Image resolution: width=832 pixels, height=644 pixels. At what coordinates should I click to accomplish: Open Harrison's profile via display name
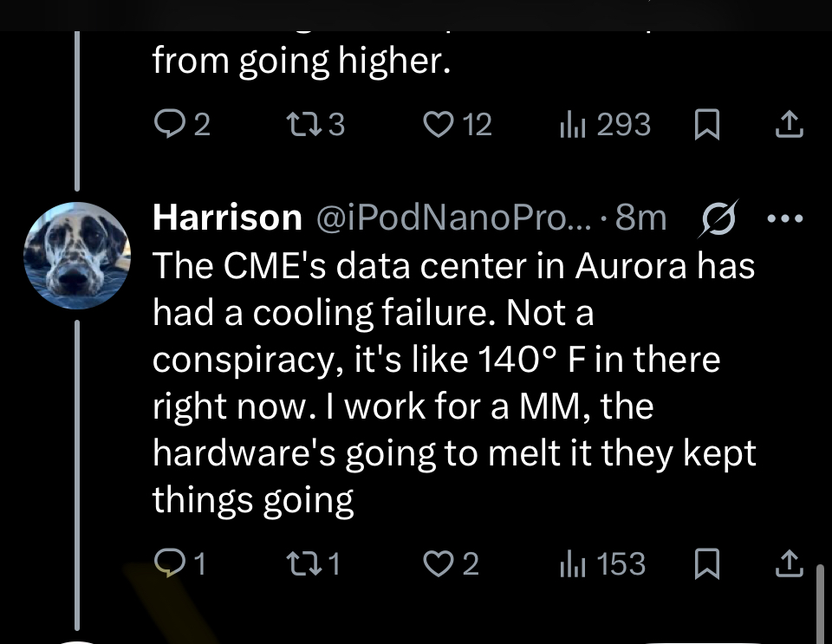(x=227, y=218)
